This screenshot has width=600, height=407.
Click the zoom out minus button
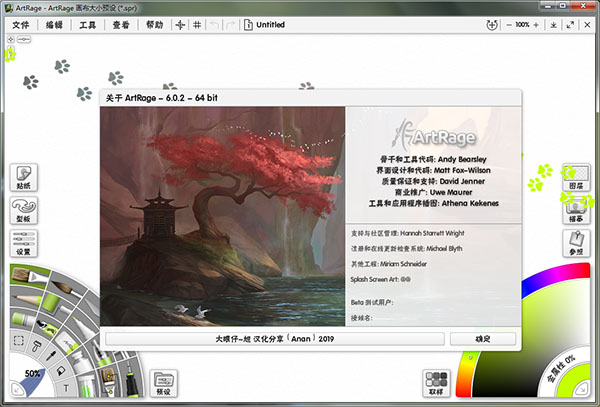point(507,23)
